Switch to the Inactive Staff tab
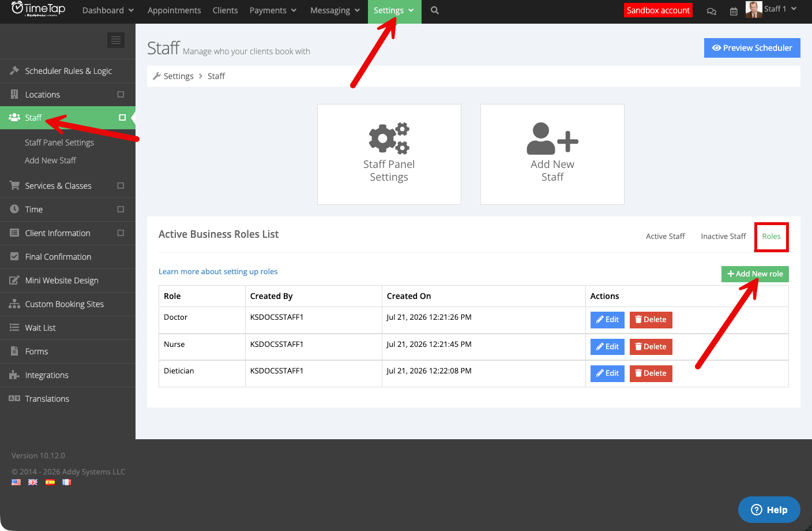The image size is (812, 531). click(x=723, y=236)
